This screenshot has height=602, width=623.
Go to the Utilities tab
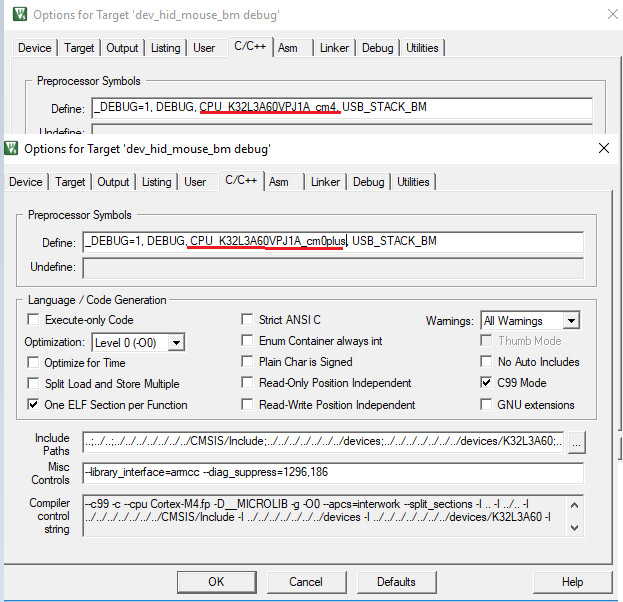pyautogui.click(x=413, y=182)
